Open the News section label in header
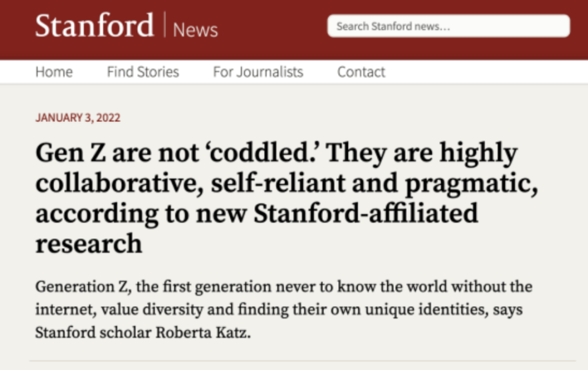Screen dimensions: 588x370 tap(195, 29)
